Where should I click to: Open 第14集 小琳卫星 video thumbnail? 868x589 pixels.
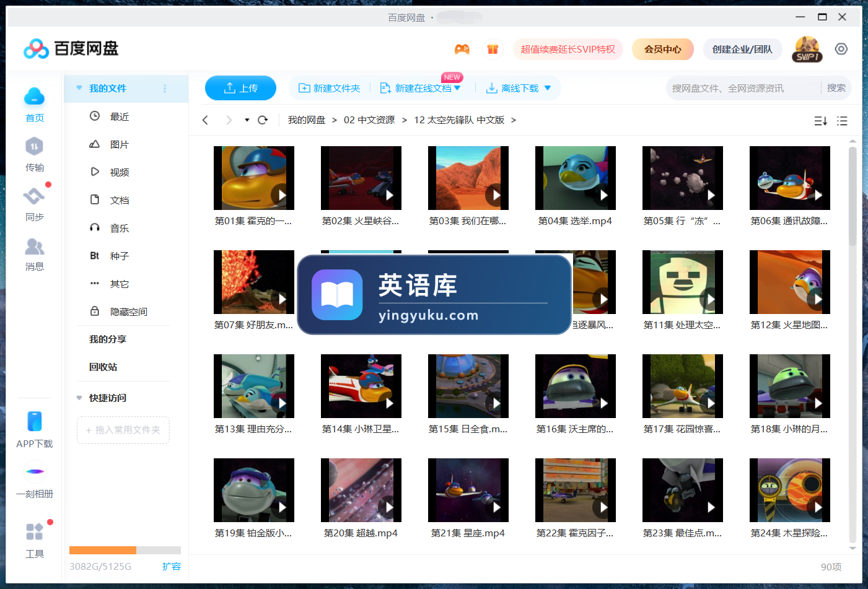[361, 386]
